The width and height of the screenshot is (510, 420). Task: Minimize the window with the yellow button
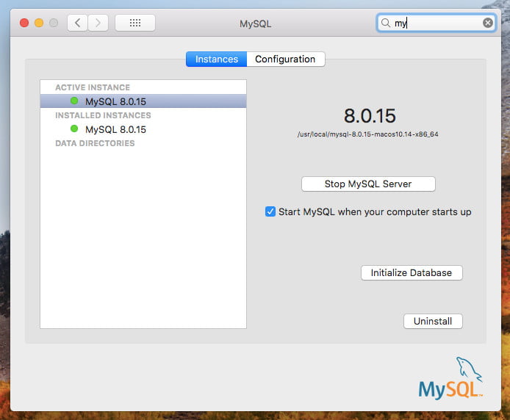click(x=39, y=23)
